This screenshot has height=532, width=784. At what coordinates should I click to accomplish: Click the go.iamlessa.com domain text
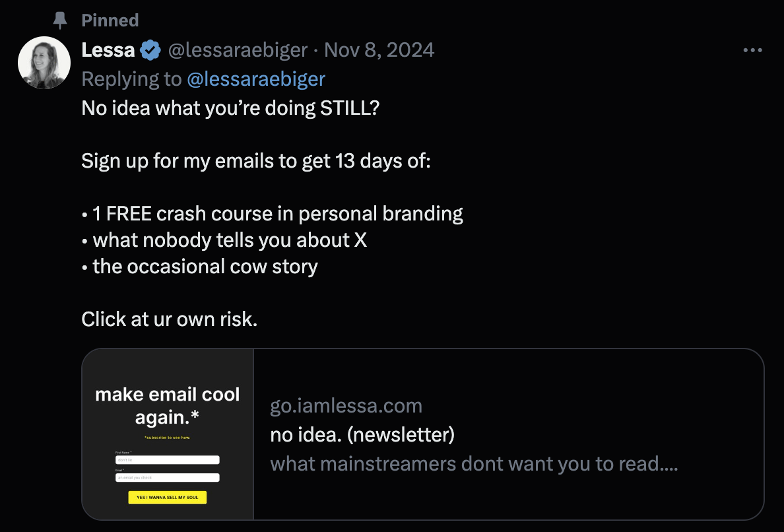pyautogui.click(x=346, y=405)
